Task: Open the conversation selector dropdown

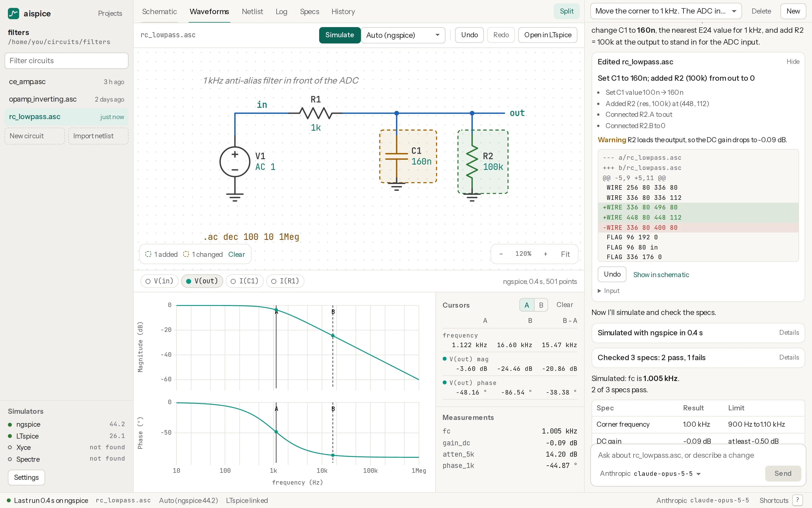Action: point(666,11)
